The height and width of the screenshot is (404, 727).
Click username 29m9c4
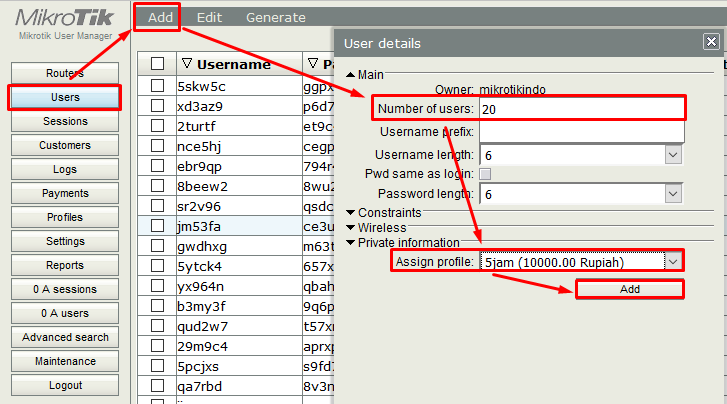point(201,346)
